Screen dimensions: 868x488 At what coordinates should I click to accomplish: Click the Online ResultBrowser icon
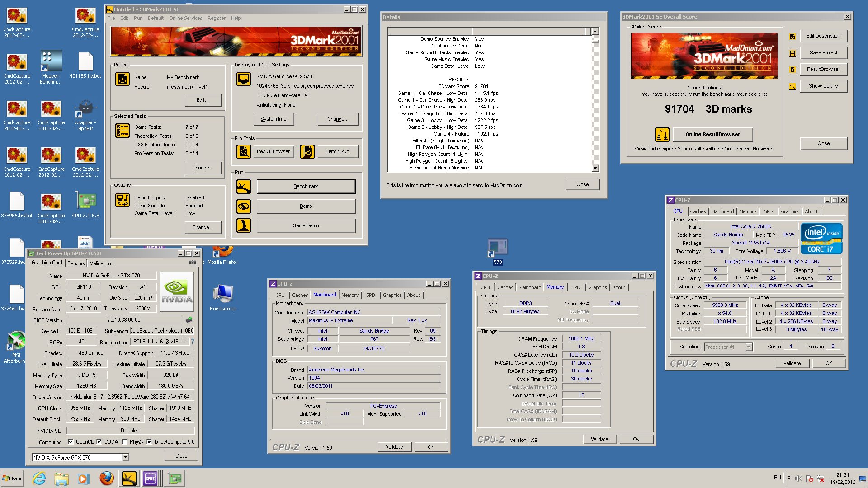click(662, 134)
